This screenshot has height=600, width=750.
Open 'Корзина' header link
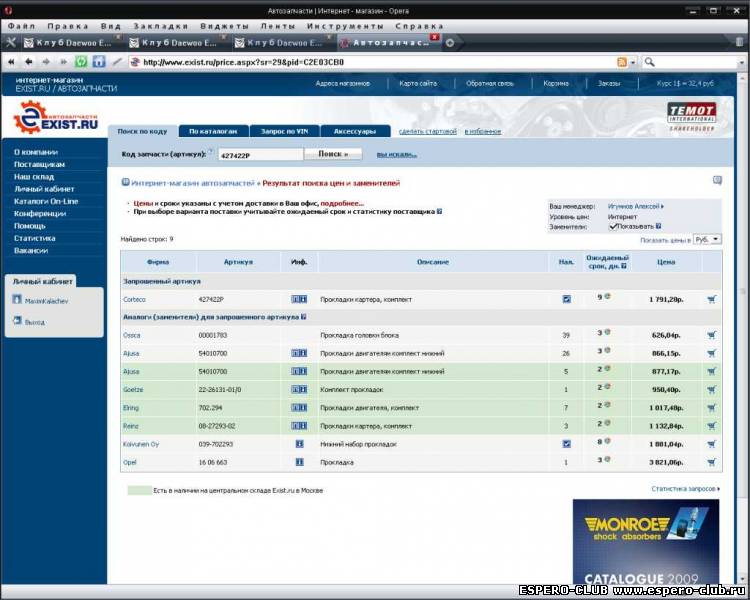click(556, 83)
